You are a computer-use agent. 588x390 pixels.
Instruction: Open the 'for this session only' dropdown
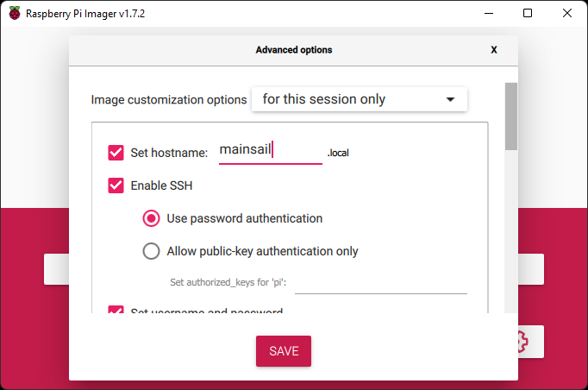[360, 99]
